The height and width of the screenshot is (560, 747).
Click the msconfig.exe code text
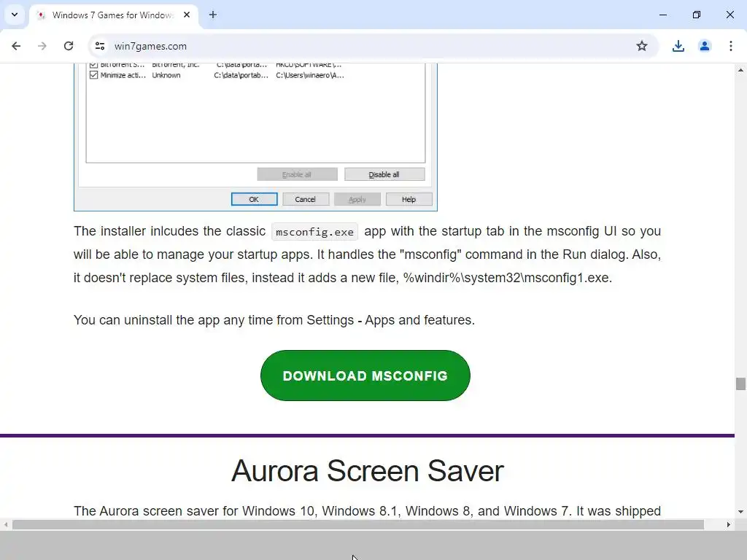pos(314,232)
